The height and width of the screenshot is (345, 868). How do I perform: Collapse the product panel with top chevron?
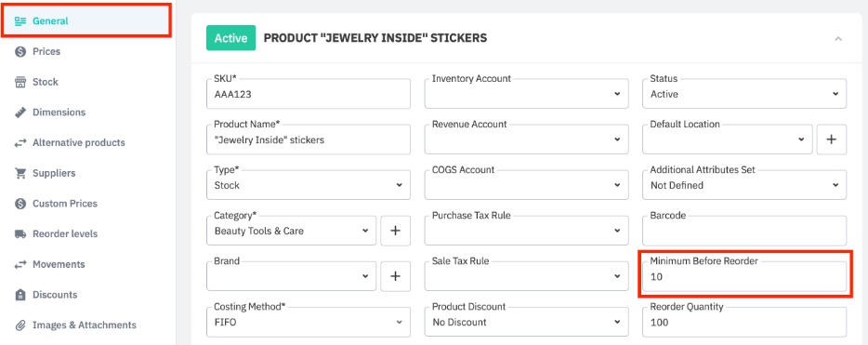838,39
